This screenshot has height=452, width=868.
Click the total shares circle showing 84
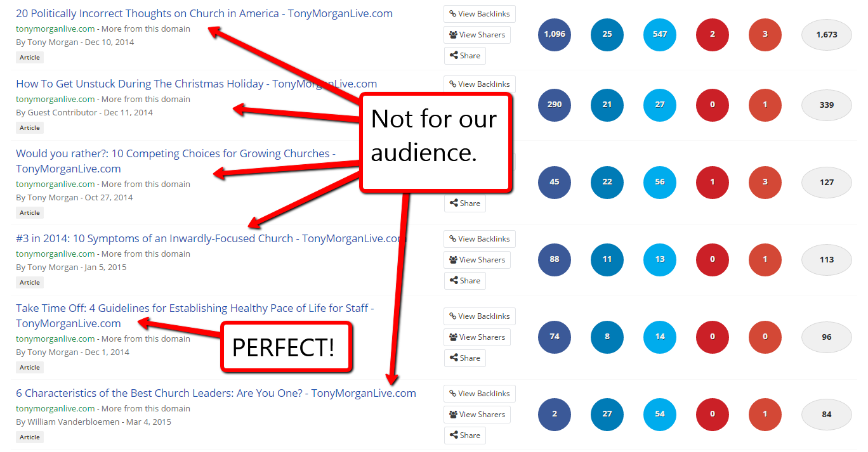pos(826,414)
